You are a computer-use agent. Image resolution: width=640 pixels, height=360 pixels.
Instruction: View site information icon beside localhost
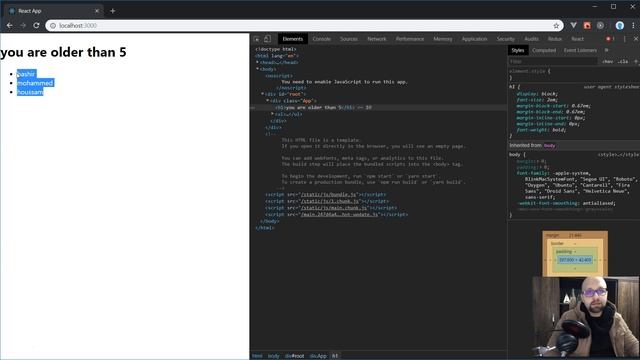[x=53, y=26]
